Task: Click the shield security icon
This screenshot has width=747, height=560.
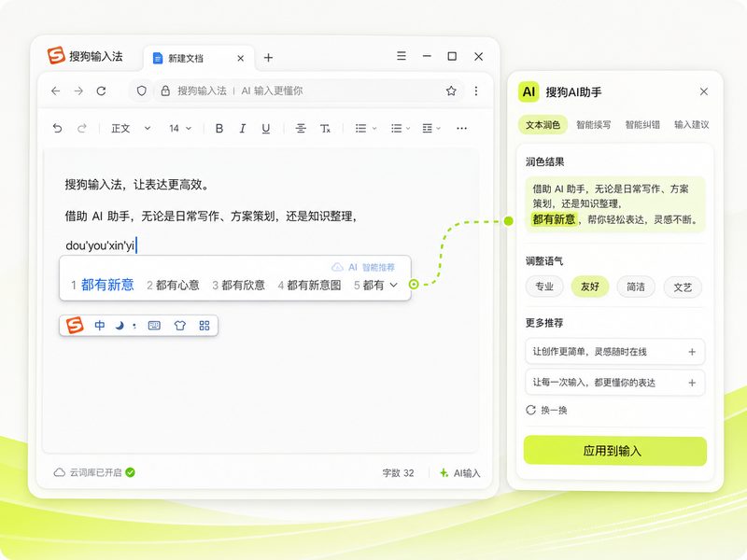Action: tap(142, 91)
